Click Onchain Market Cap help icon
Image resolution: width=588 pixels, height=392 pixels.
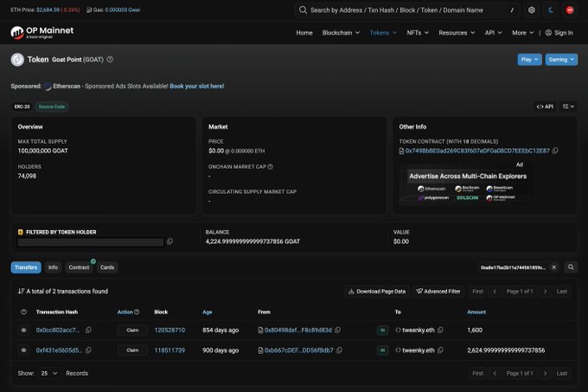click(271, 166)
